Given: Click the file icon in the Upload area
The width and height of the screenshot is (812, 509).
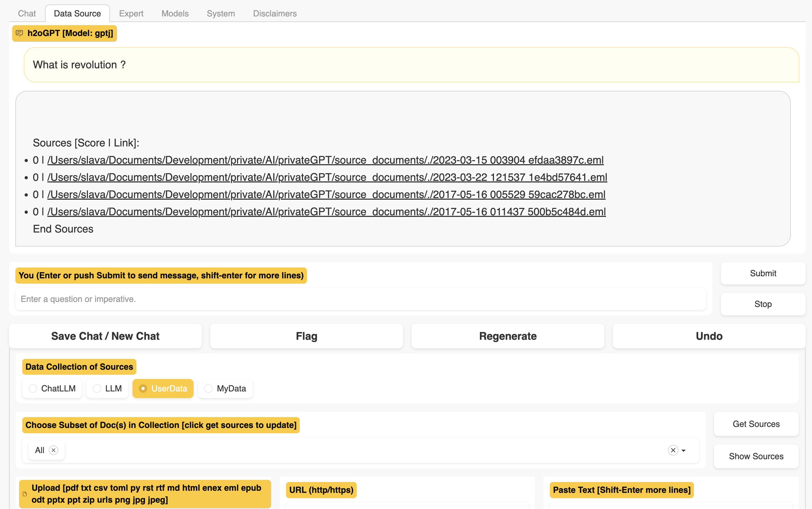Looking at the screenshot, I should click(25, 494).
